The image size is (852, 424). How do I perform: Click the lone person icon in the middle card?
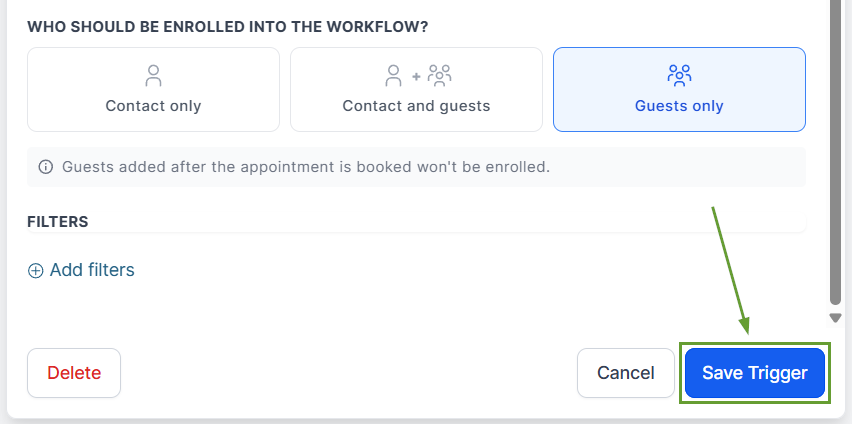pyautogui.click(x=394, y=75)
